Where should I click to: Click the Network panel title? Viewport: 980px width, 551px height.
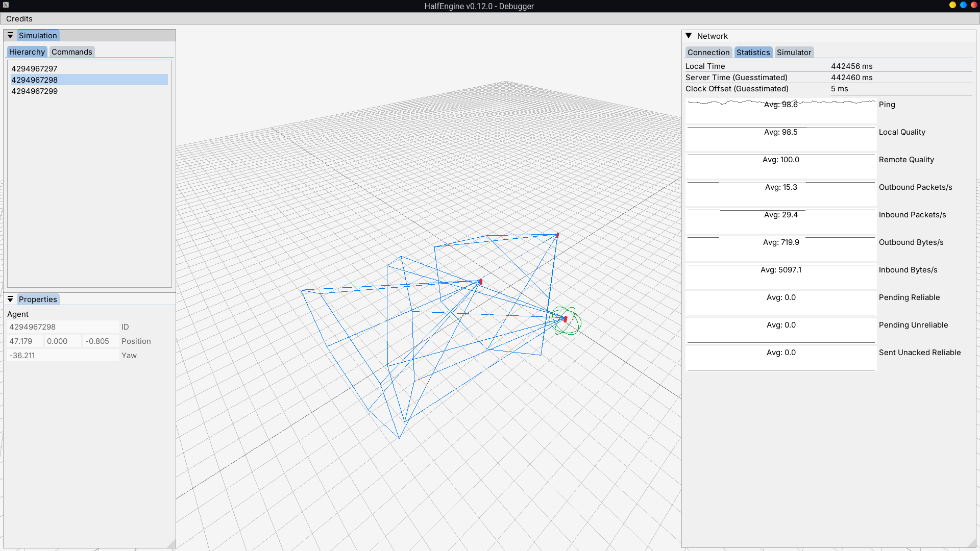point(713,36)
